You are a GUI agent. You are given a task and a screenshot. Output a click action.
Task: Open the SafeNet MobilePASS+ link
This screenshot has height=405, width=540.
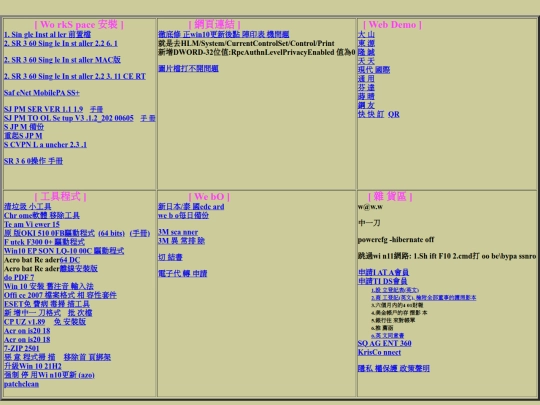click(x=42, y=93)
